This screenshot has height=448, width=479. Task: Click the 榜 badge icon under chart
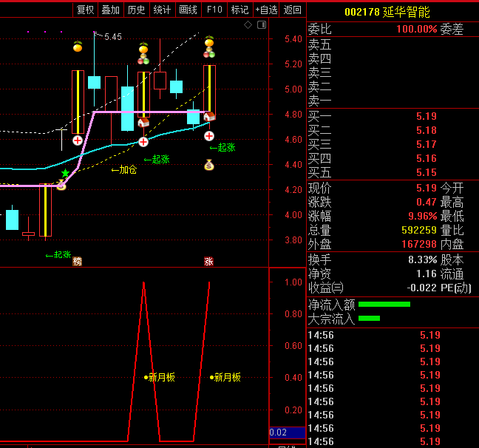pos(77,262)
